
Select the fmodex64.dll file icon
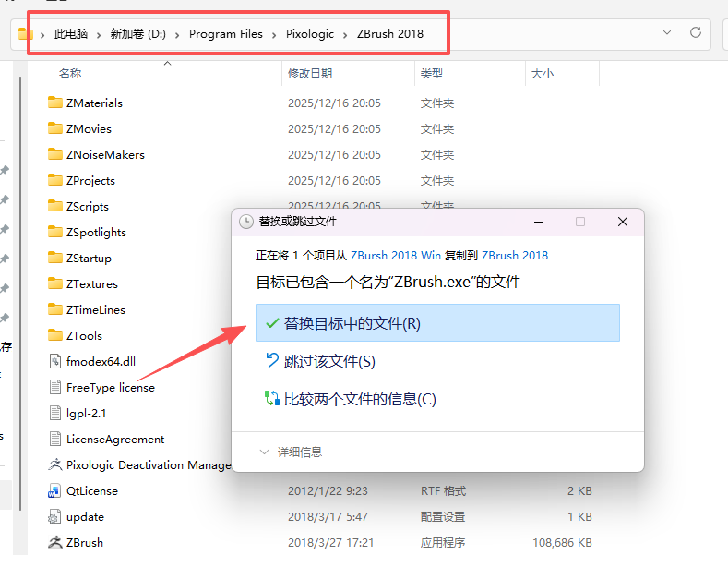pyautogui.click(x=55, y=362)
